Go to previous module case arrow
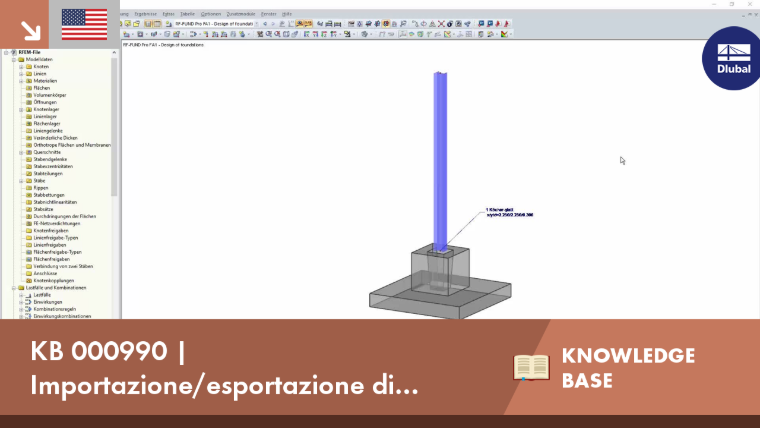This screenshot has height=428, width=760. [x=265, y=24]
